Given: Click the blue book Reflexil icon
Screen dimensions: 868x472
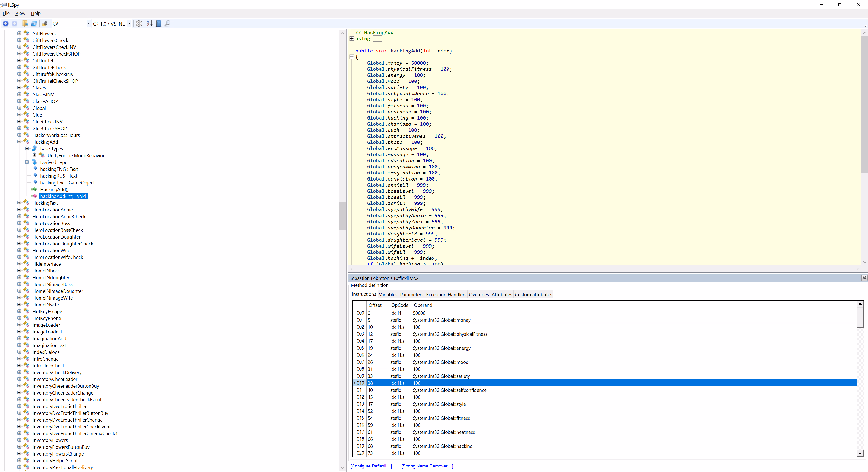Looking at the screenshot, I should [158, 23].
